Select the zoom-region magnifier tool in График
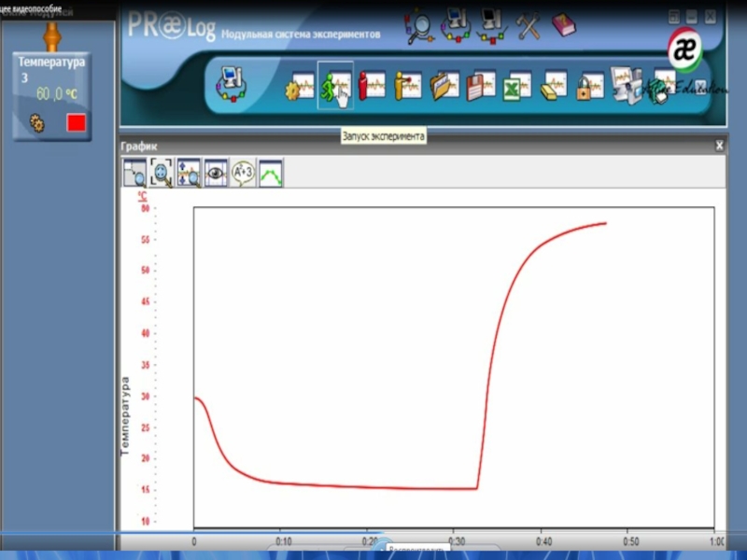 tap(134, 173)
